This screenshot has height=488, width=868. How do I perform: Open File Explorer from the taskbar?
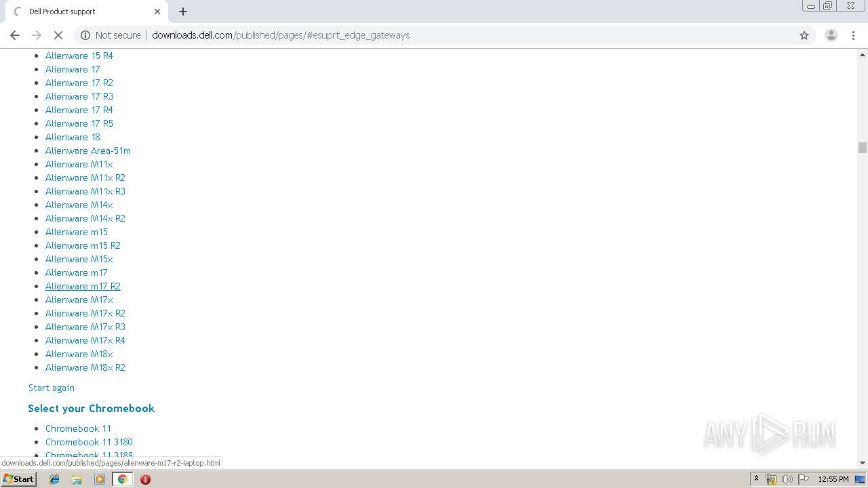(77, 479)
